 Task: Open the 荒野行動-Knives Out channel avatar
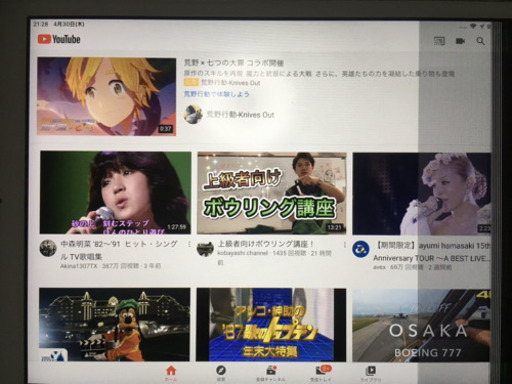193,114
